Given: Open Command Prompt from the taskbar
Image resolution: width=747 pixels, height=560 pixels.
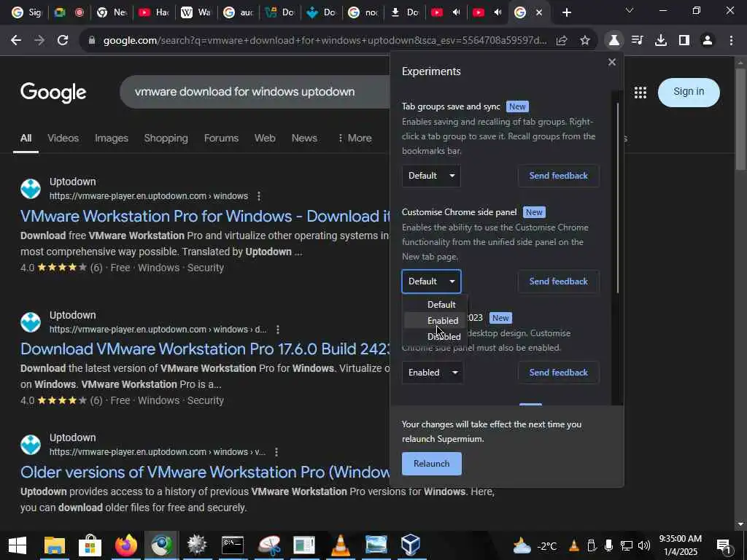Looking at the screenshot, I should click(x=233, y=545).
